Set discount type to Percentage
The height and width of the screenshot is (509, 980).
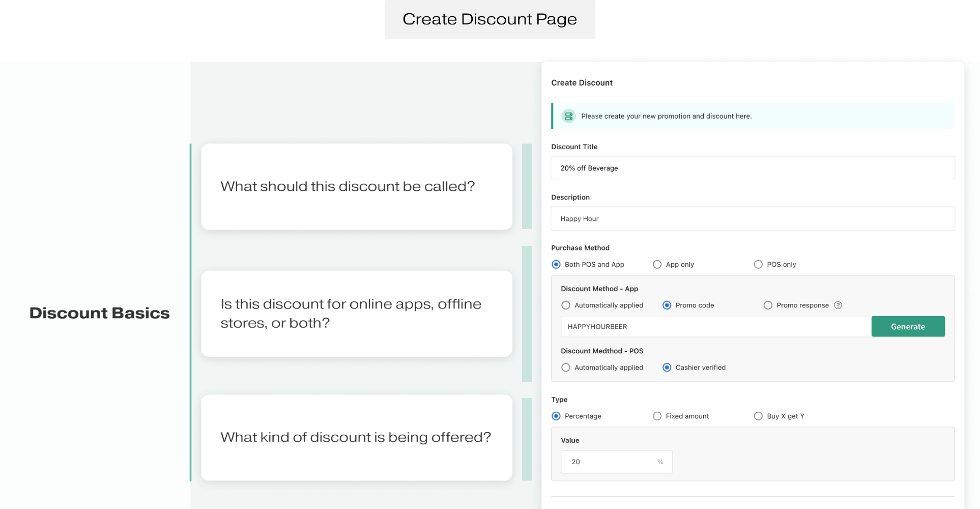click(x=556, y=416)
